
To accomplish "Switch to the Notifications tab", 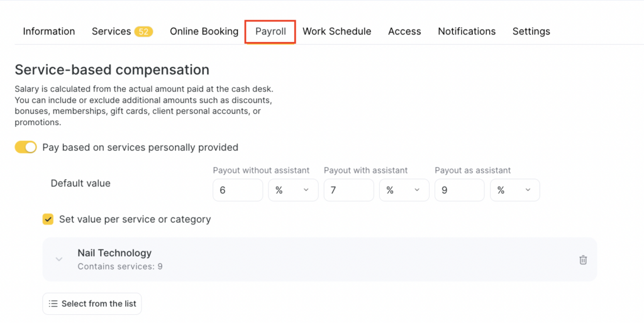I will (x=467, y=31).
